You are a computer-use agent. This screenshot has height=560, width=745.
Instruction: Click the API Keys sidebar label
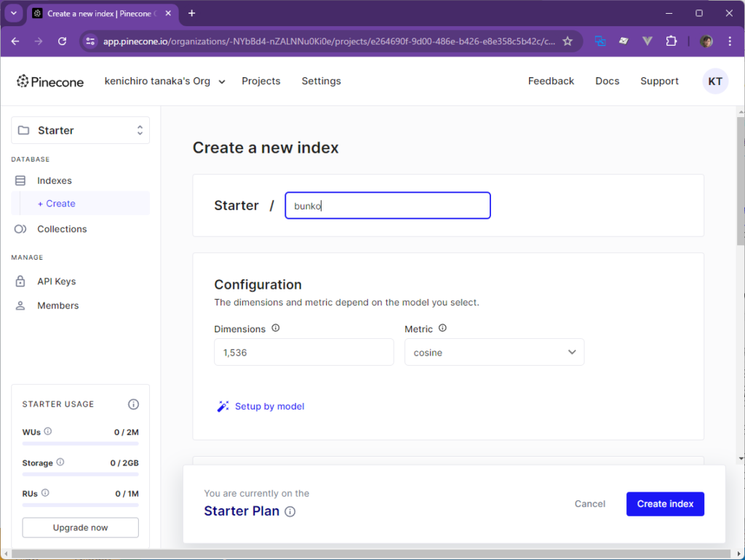click(x=57, y=281)
